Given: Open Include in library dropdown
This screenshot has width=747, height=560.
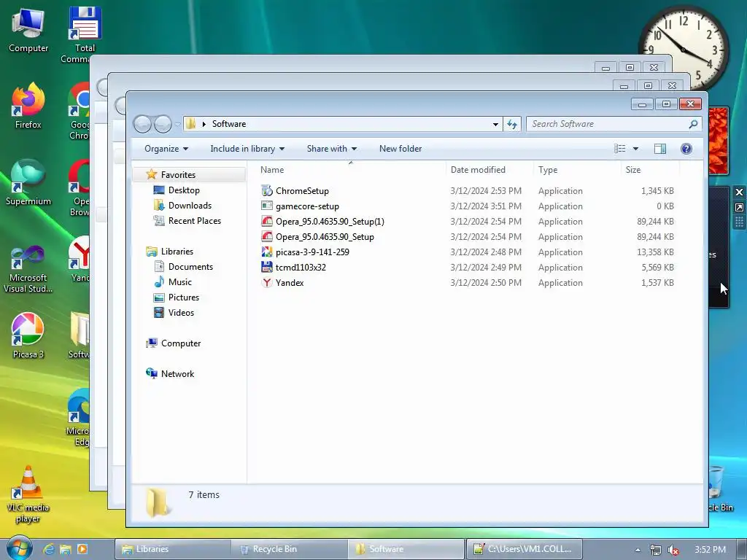Looking at the screenshot, I should tap(247, 149).
